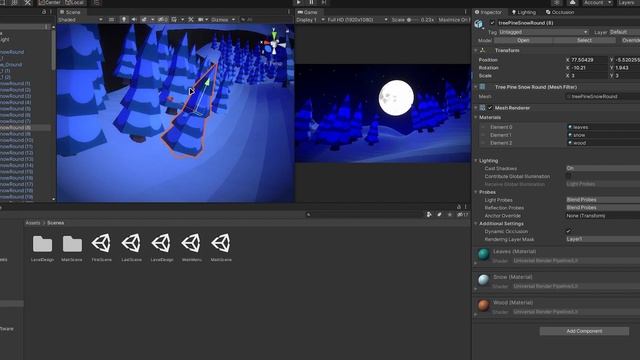This screenshot has height=360, width=640.
Task: Toggle scene lighting bulb icon
Action: point(124,20)
